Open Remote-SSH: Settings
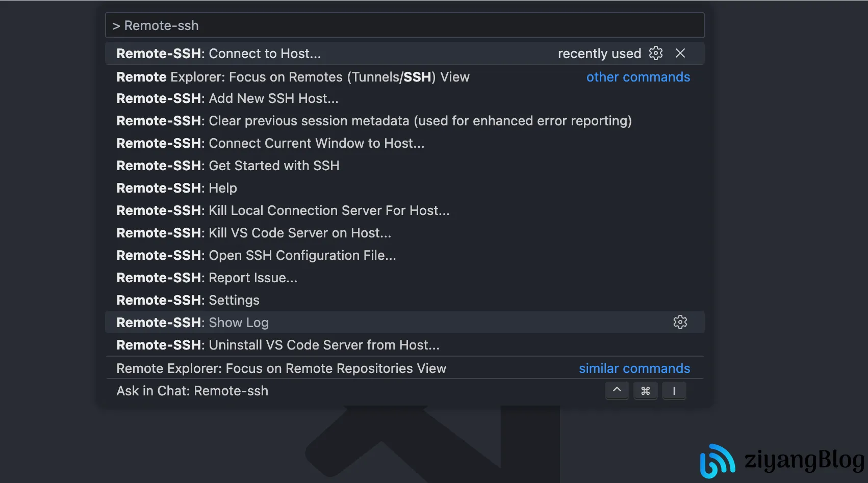This screenshot has width=868, height=483. point(188,300)
